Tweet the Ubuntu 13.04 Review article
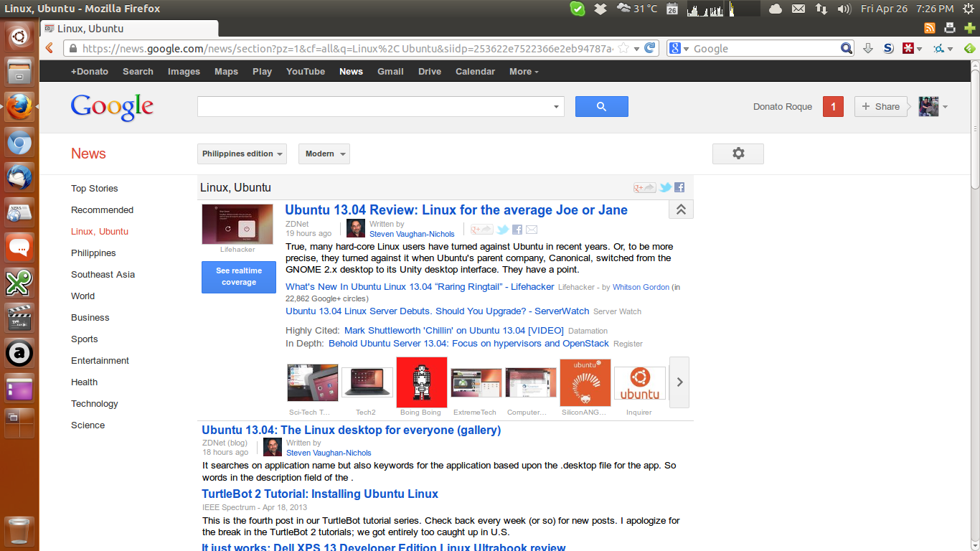The width and height of the screenshot is (980, 551). tap(503, 230)
